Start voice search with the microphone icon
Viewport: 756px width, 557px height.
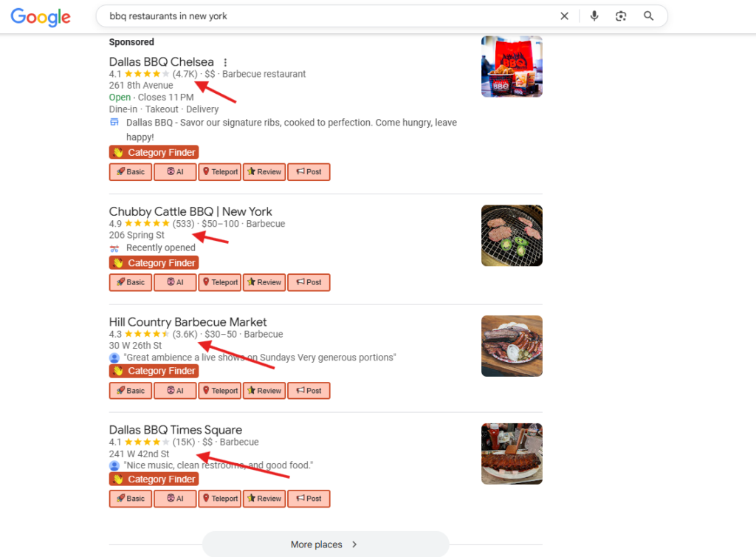coord(594,16)
